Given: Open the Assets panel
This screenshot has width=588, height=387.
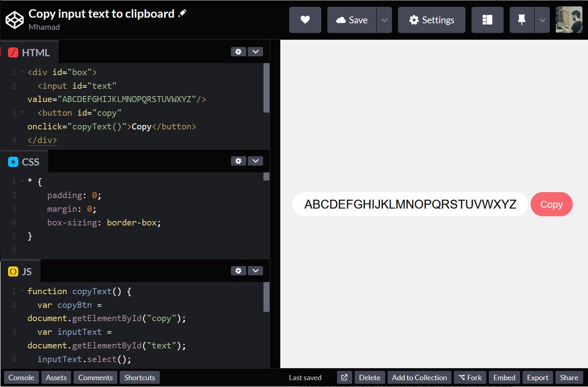Looking at the screenshot, I should point(56,377).
